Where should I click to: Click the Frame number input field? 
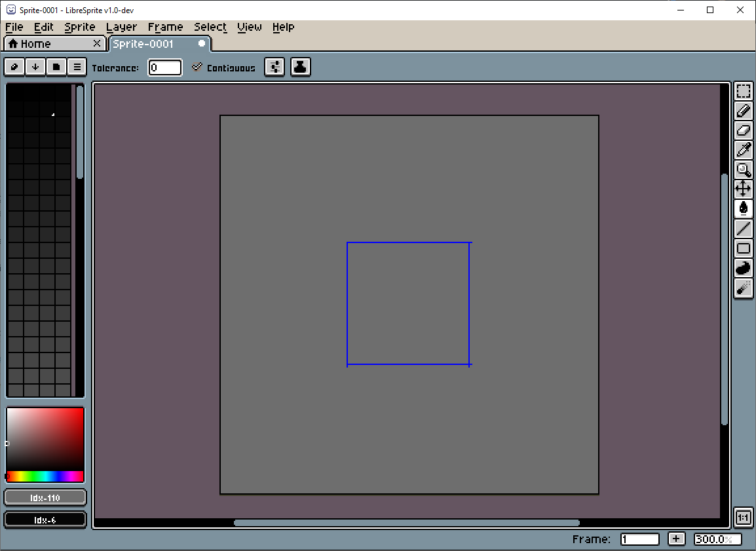point(639,539)
